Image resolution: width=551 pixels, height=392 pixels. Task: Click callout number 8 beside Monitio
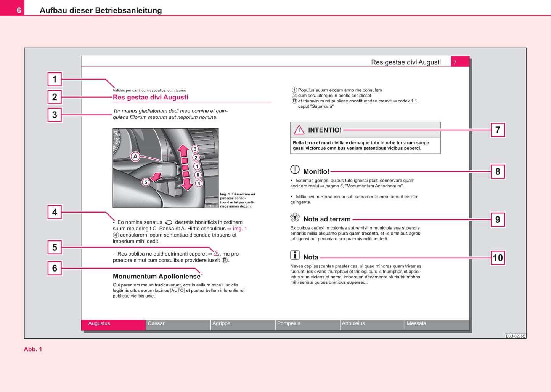pos(498,171)
